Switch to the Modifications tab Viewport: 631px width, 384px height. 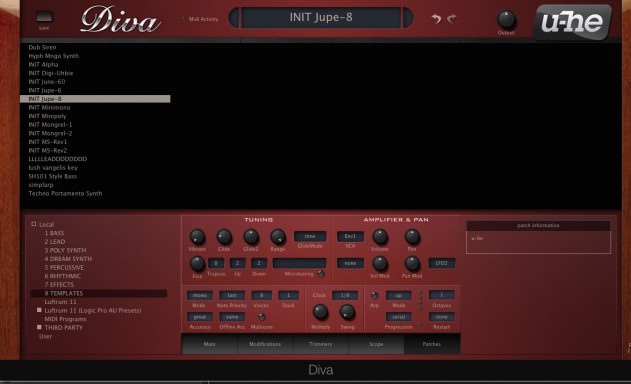pos(265,344)
